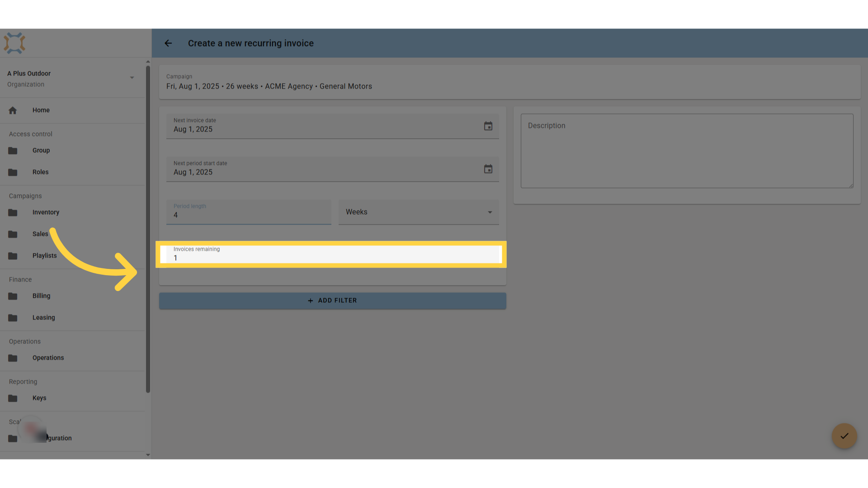Image resolution: width=868 pixels, height=488 pixels.
Task: Open the Playlists menu item
Action: (72, 256)
